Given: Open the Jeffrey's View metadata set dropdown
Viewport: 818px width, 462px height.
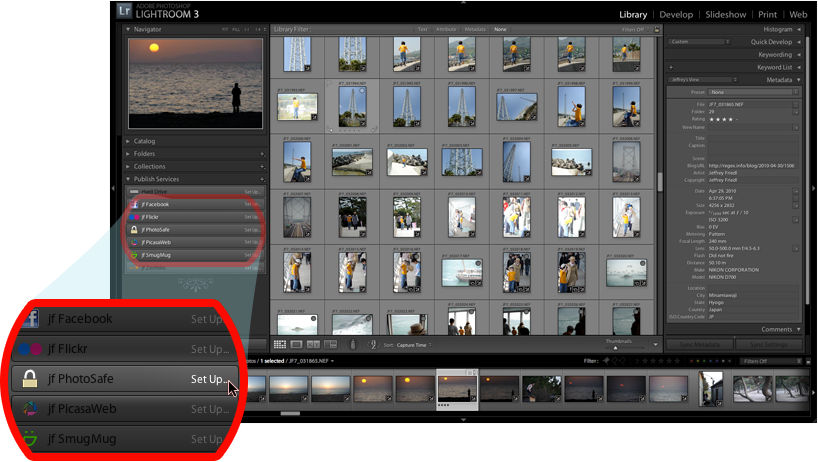Looking at the screenshot, I should coord(703,80).
